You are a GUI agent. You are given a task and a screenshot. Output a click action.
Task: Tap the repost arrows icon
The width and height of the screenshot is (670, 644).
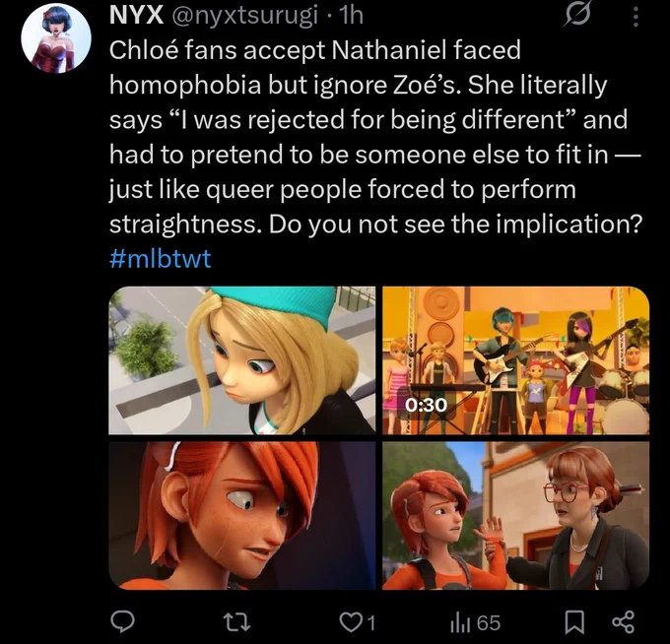pyautogui.click(x=237, y=622)
